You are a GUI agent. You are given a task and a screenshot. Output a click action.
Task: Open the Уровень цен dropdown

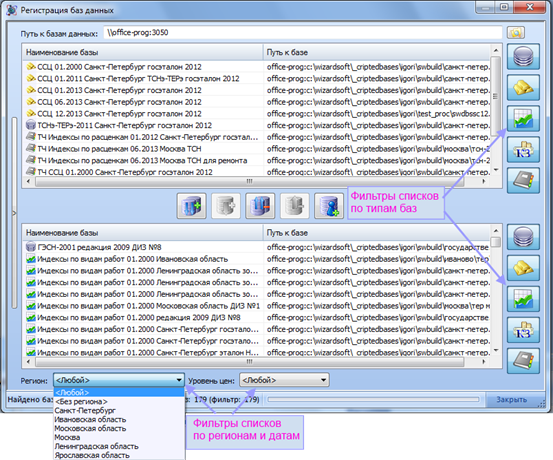(x=284, y=380)
